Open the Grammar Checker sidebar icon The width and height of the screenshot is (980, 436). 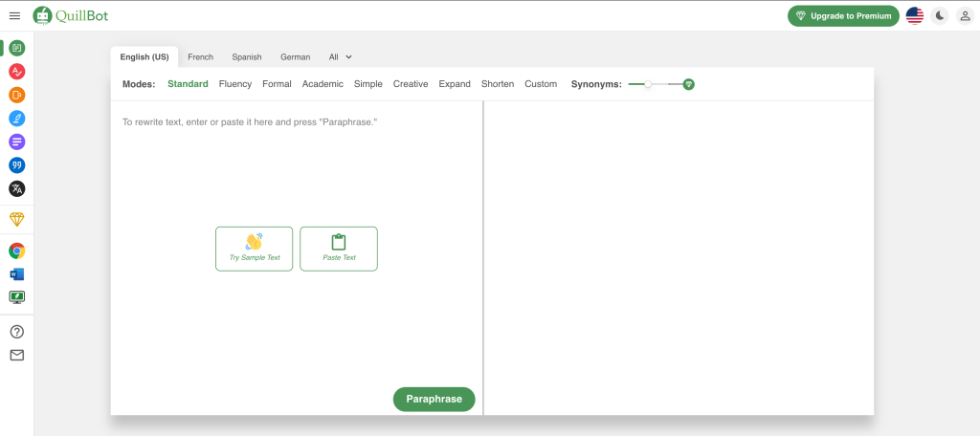tap(17, 71)
